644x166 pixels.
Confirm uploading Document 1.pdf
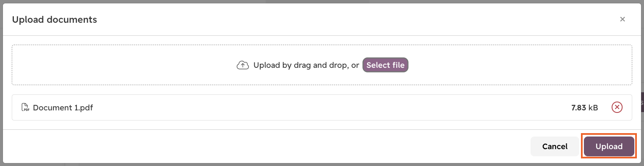609,146
